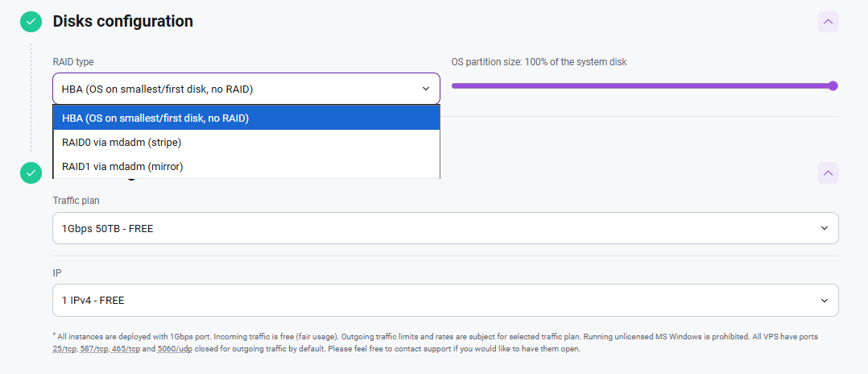Click the chevron arrow in RAID type box

426,89
